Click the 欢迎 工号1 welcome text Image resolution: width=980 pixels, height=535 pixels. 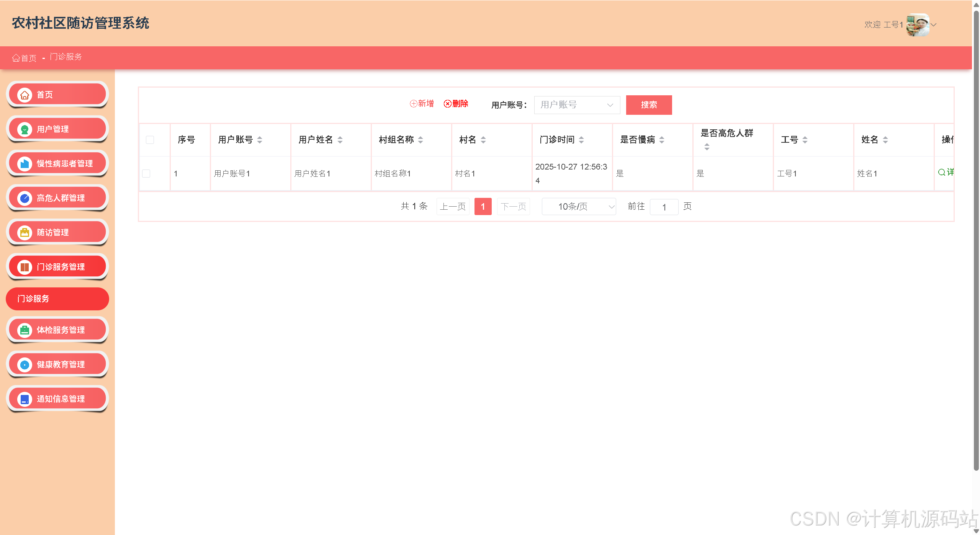(883, 25)
